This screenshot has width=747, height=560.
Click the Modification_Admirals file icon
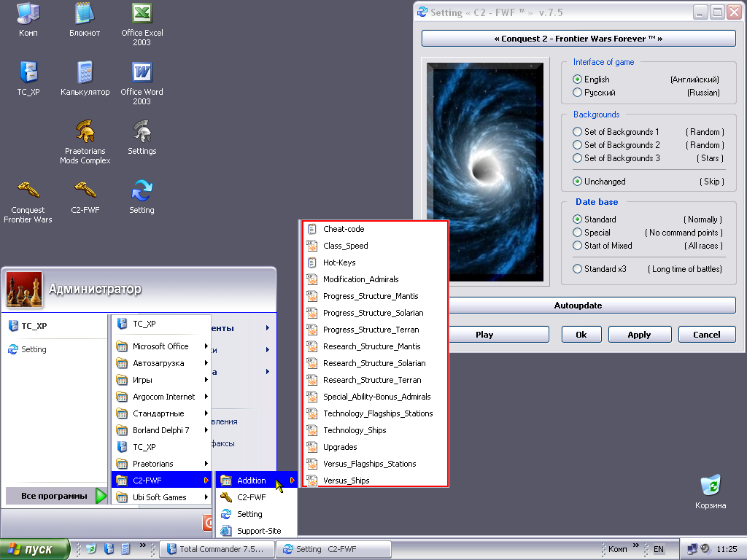[x=312, y=279]
